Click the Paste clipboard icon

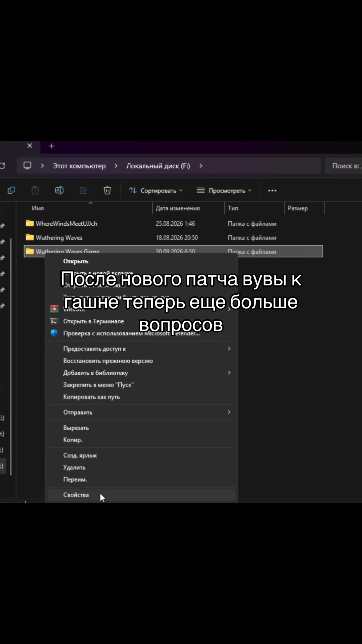[35, 191]
